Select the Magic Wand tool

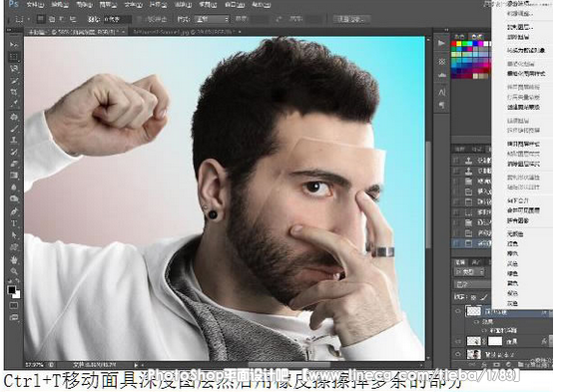pyautogui.click(x=14, y=80)
